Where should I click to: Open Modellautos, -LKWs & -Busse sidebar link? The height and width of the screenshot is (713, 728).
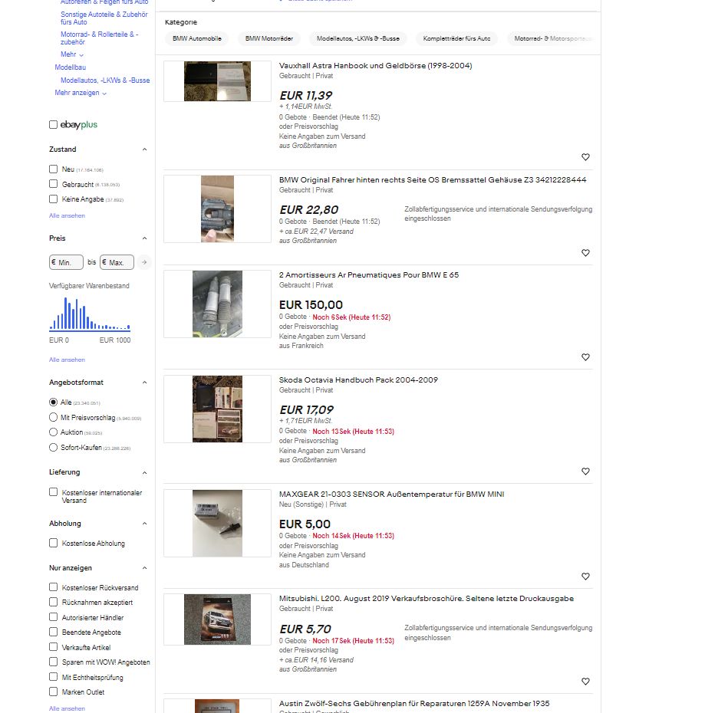tap(105, 80)
